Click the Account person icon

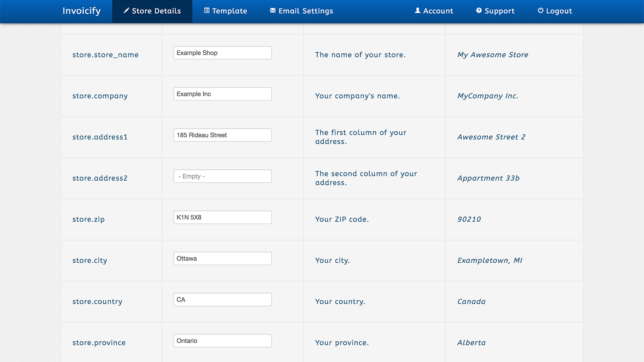tap(417, 11)
